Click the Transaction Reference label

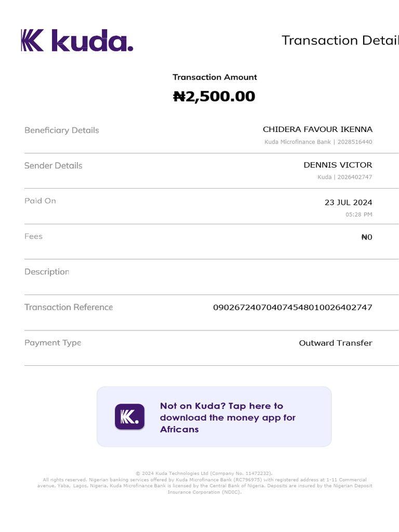click(x=68, y=307)
